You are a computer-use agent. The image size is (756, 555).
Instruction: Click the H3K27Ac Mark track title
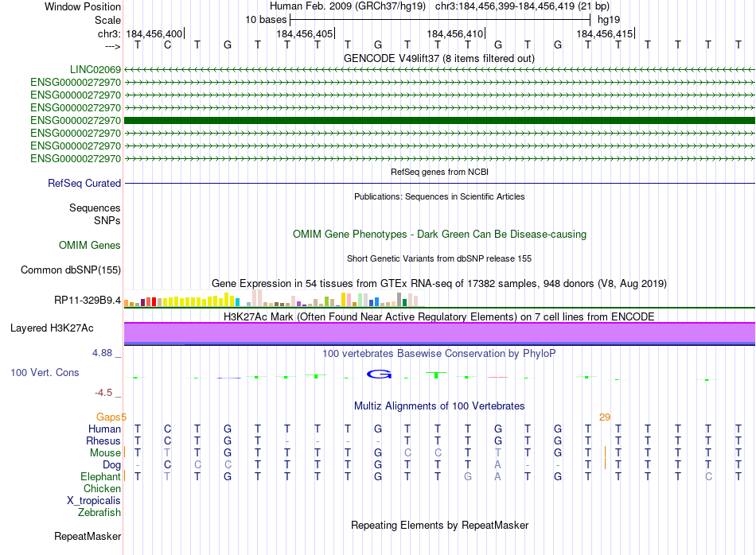click(439, 316)
